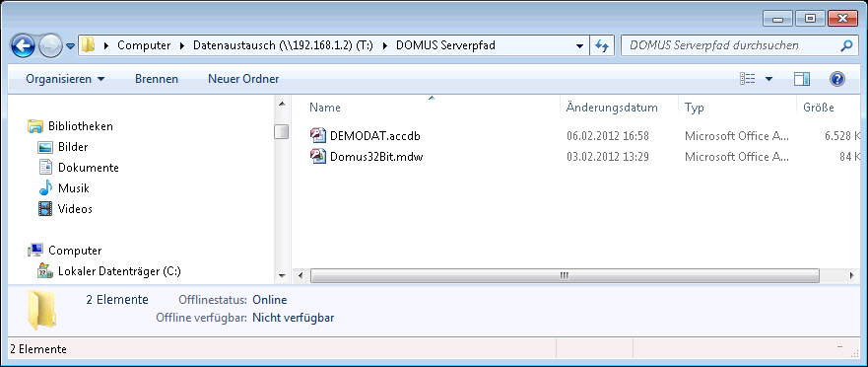The width and height of the screenshot is (868, 367).
Task: Sort by Name column header
Action: pos(324,108)
